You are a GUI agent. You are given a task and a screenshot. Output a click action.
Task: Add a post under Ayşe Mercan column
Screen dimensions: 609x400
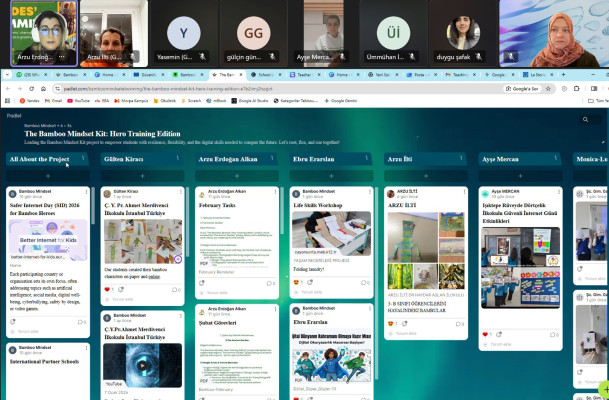(520, 176)
